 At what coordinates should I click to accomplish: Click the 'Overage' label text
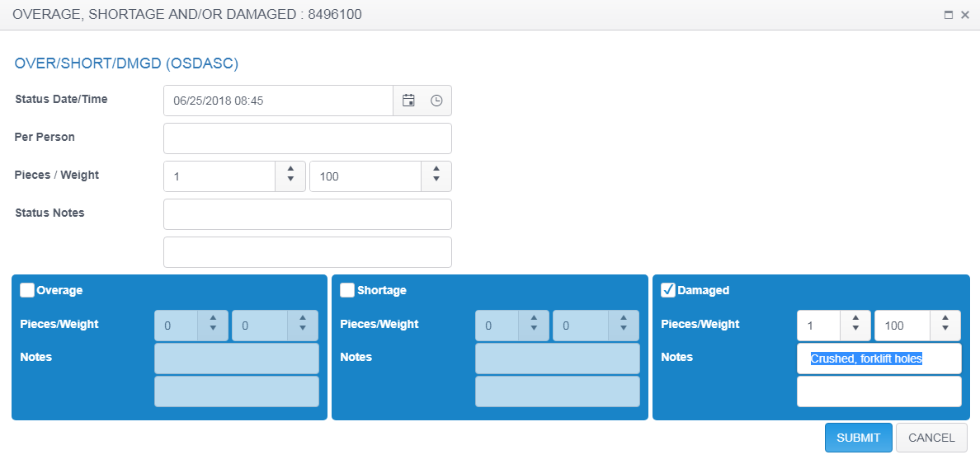point(59,290)
